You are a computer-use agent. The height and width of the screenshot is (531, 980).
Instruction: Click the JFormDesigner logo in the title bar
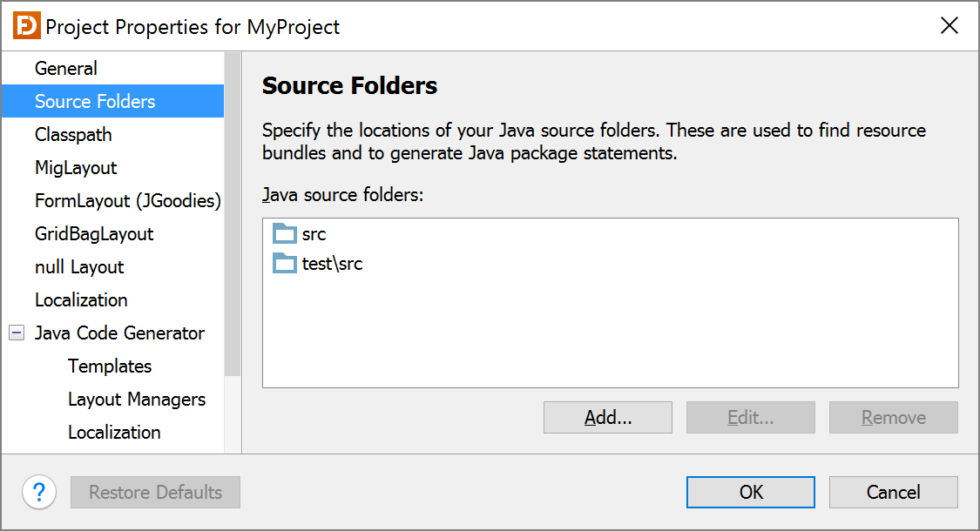click(27, 25)
